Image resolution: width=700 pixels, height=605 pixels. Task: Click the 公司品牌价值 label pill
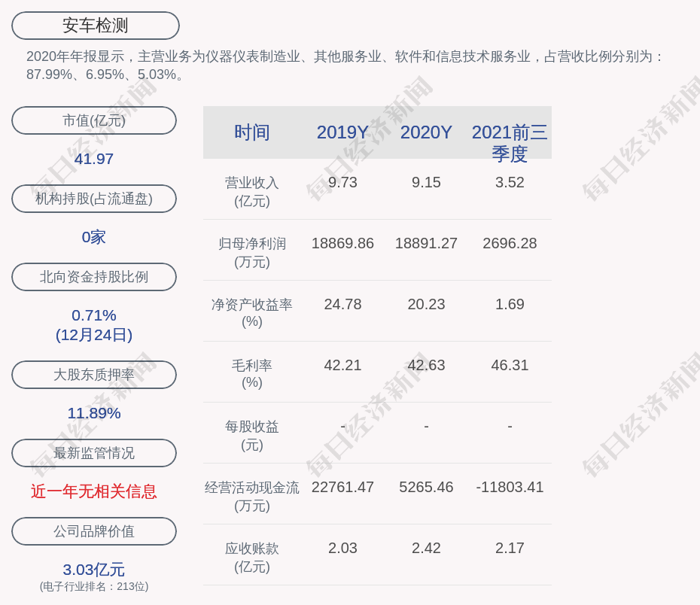94,531
